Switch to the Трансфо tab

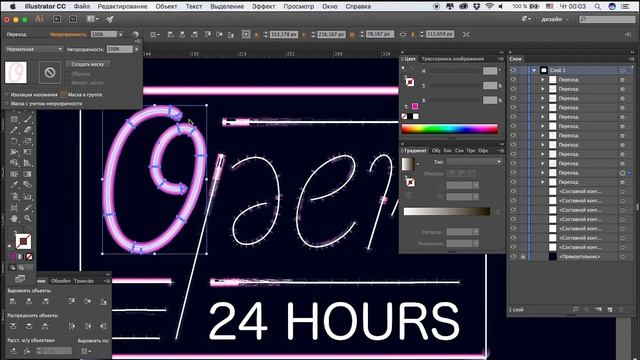point(84,281)
